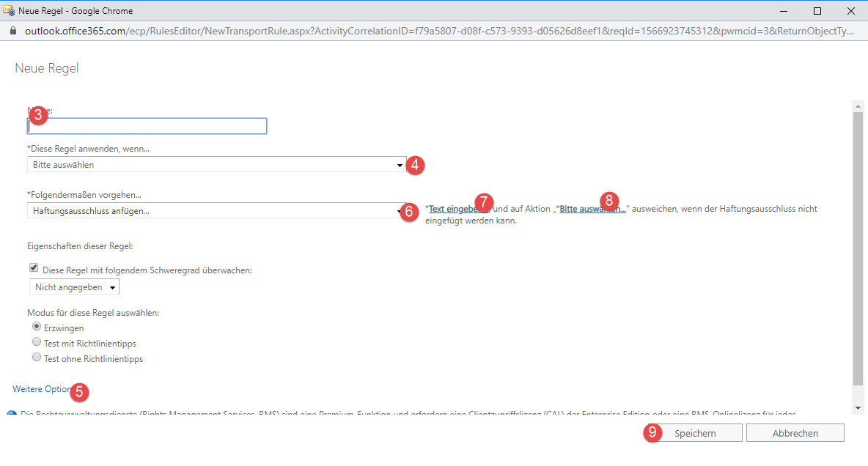The width and height of the screenshot is (868, 466).
Task: Open the 'Nicht angegeben' severity dropdown
Action: pos(74,287)
